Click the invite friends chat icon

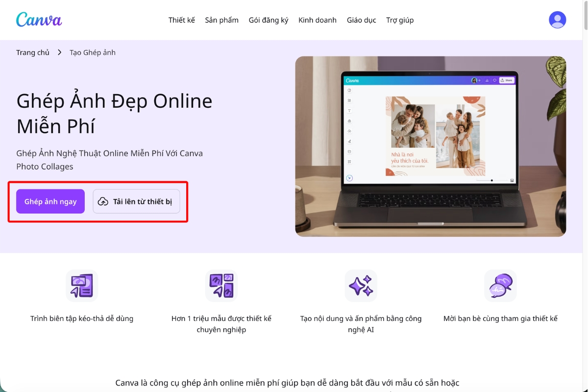[500, 285]
